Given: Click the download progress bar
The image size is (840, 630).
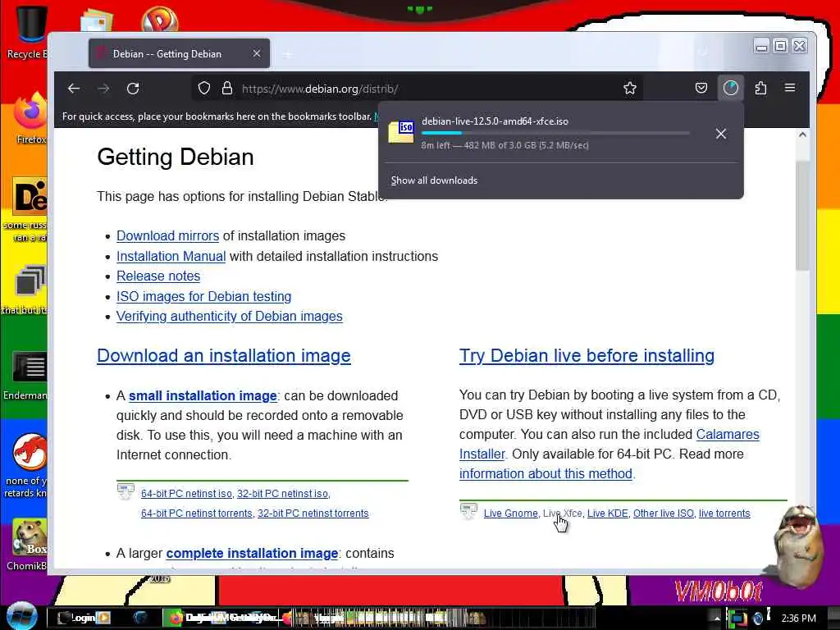Looking at the screenshot, I should (555, 133).
